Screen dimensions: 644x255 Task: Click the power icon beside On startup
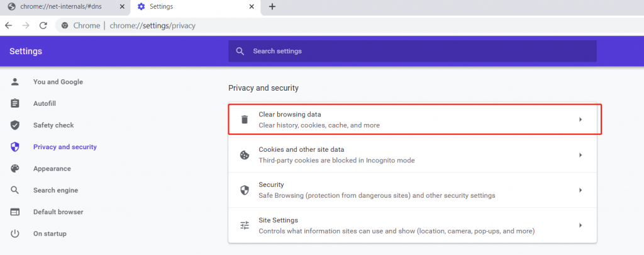click(x=15, y=234)
